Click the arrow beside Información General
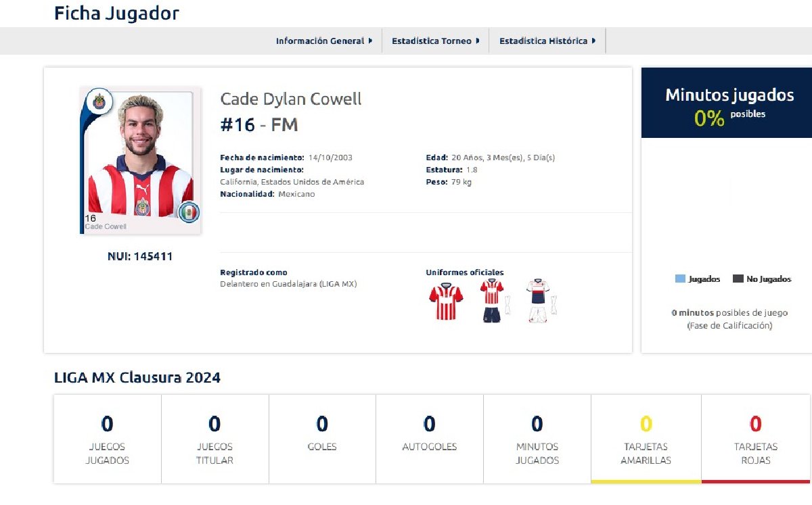Image resolution: width=812 pixels, height=505 pixels. (370, 41)
